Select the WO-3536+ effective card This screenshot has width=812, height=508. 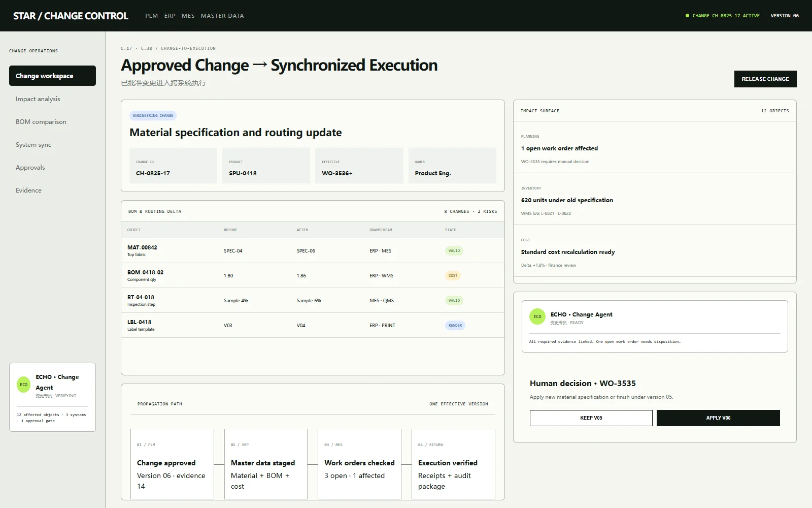pyautogui.click(x=359, y=166)
